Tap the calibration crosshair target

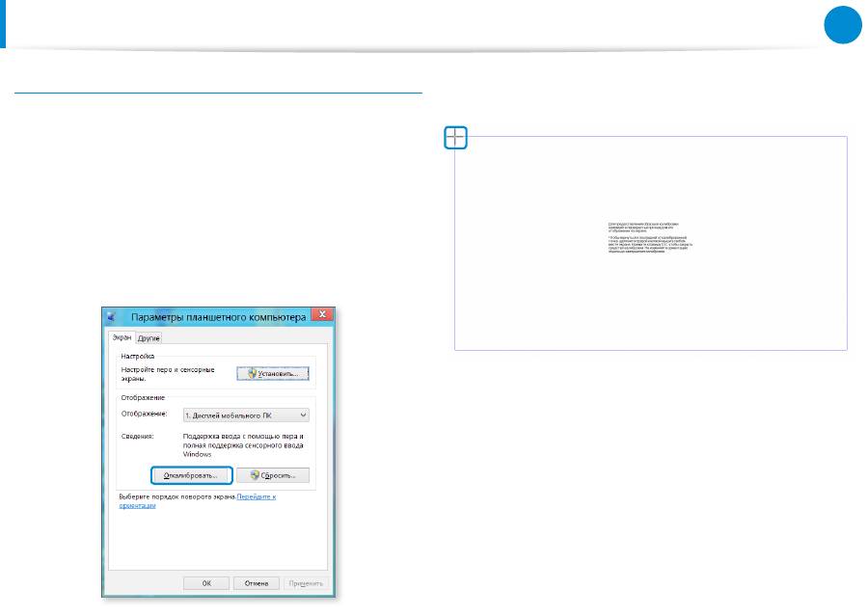[455, 140]
